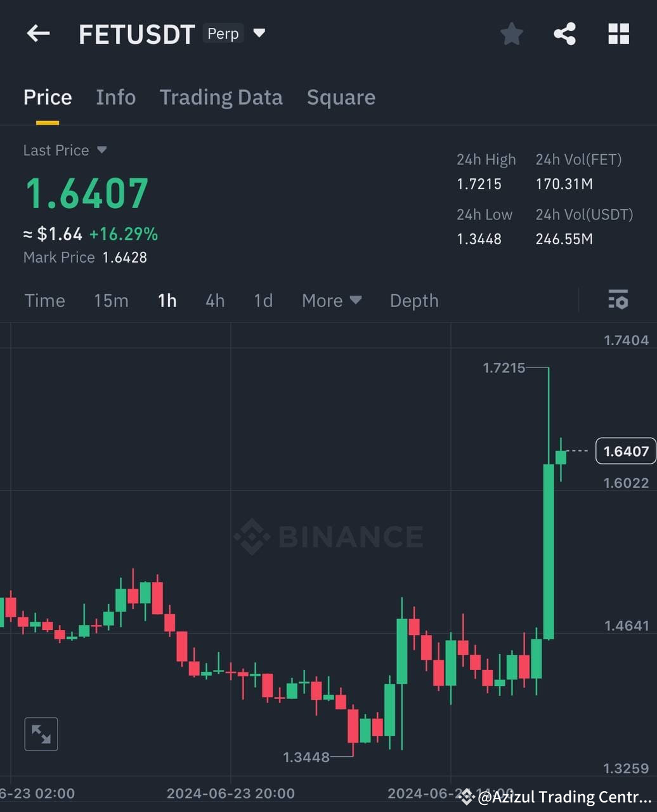Favorite FETUSDT using the star icon
The image size is (657, 812).
(x=511, y=34)
